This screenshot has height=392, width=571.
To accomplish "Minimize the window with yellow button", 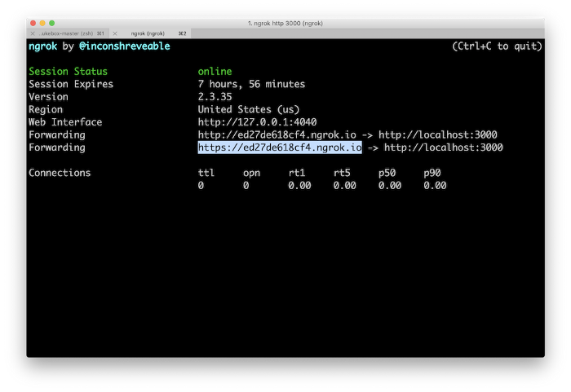I will 42,24.
